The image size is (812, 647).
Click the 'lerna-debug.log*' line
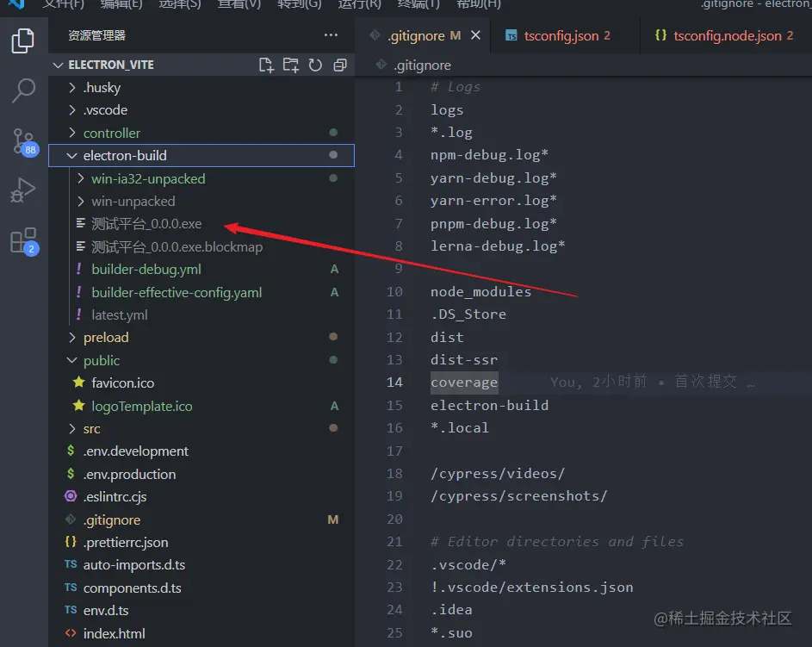[498, 246]
